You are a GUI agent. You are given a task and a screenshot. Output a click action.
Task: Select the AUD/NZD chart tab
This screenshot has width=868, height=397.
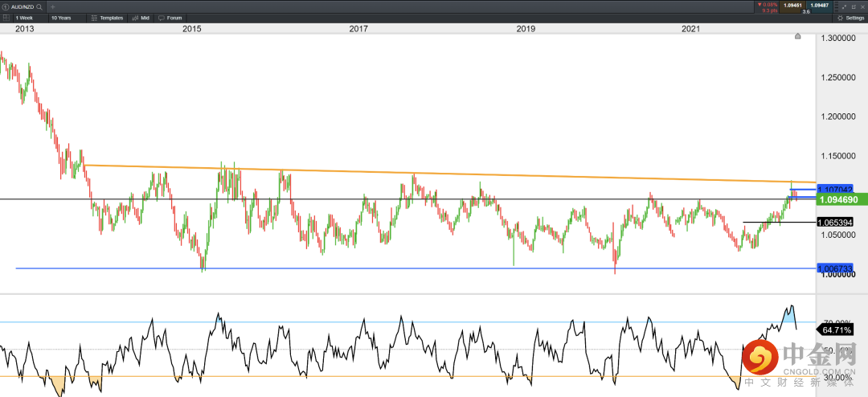19,6
